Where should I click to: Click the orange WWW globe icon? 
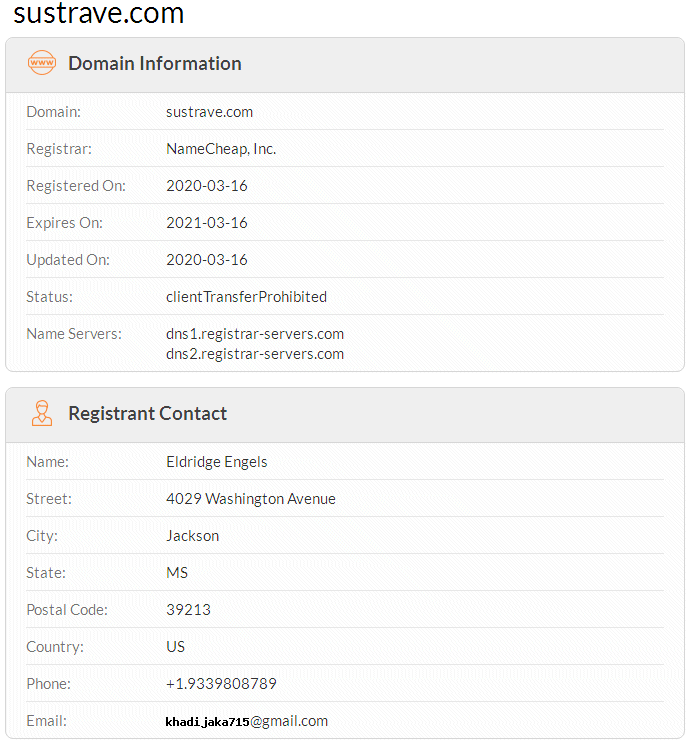click(x=42, y=63)
